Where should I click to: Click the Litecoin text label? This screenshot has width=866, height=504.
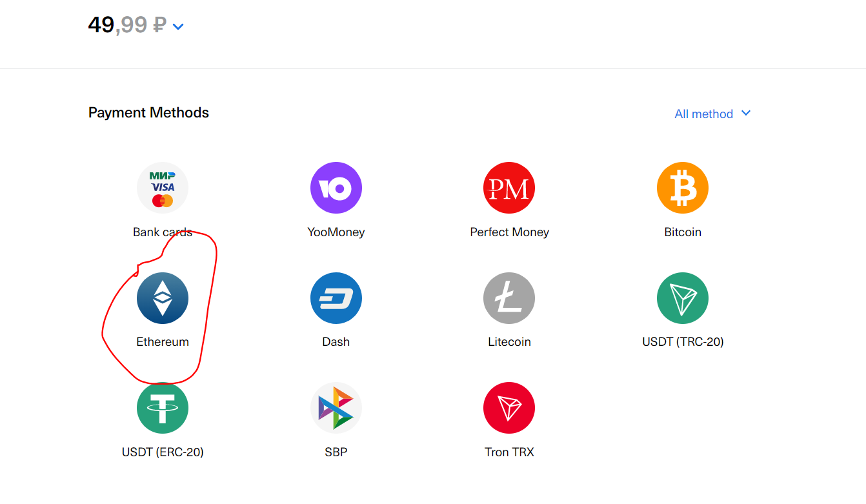509,342
